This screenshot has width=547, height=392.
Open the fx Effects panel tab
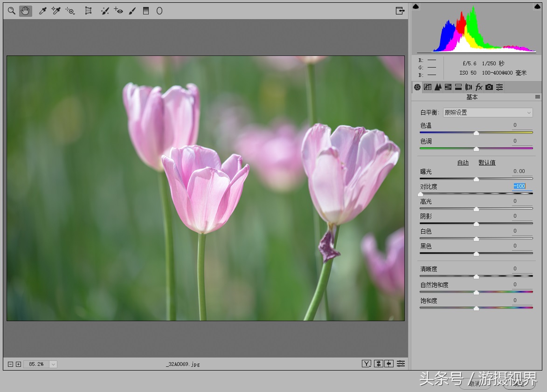click(x=479, y=87)
